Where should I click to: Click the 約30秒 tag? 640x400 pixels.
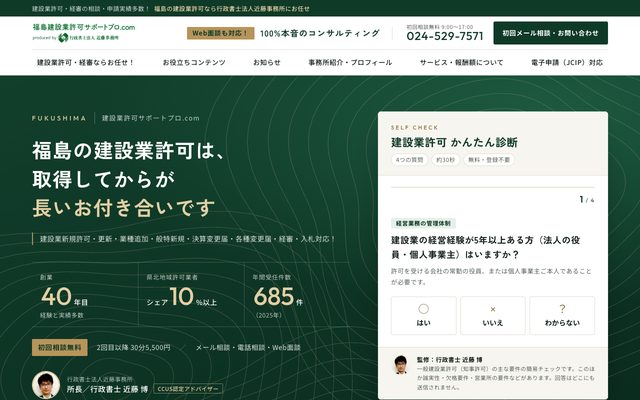click(445, 160)
